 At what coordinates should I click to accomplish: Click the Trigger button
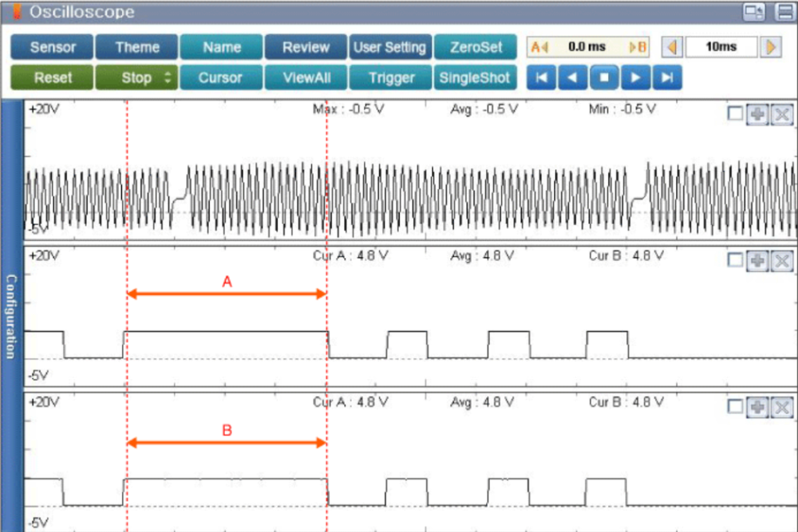(391, 78)
